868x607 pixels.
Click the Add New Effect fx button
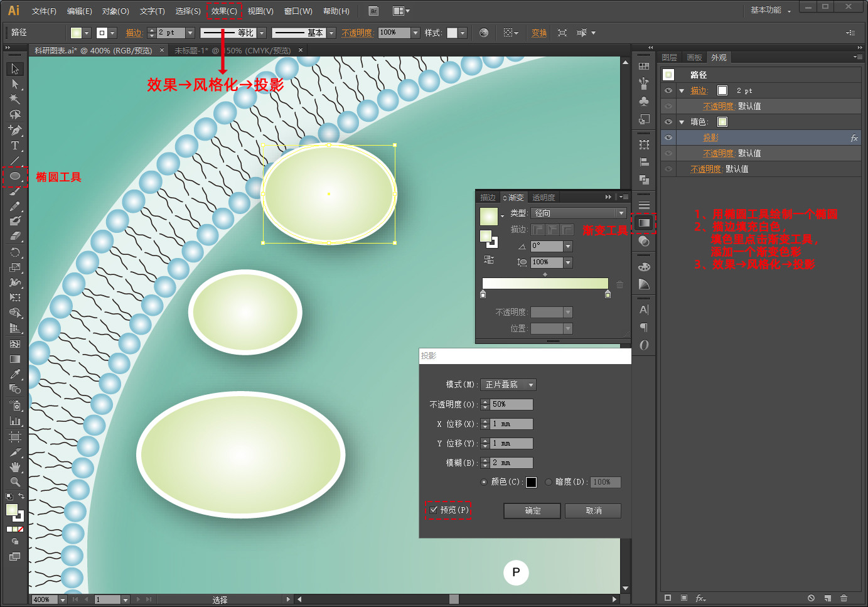pyautogui.click(x=700, y=598)
